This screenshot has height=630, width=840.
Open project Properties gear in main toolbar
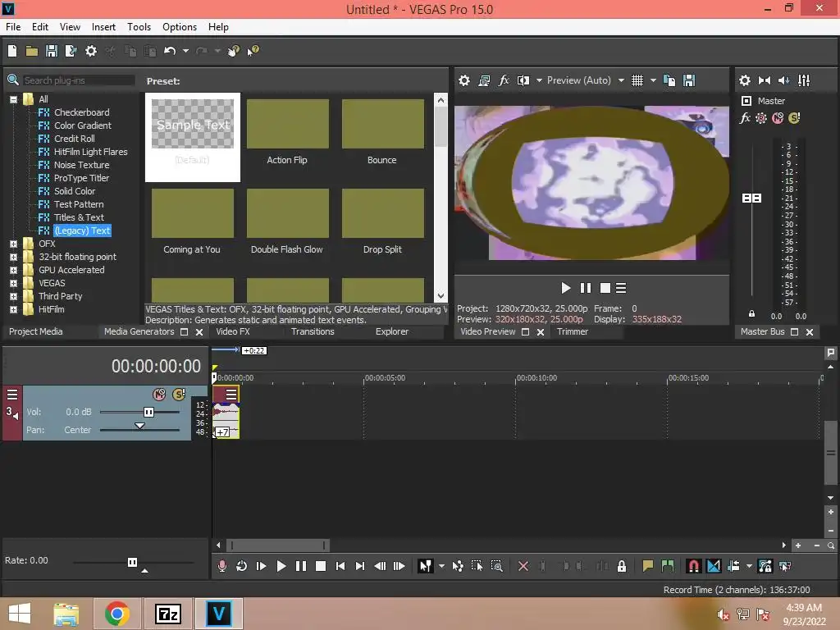[x=91, y=51]
